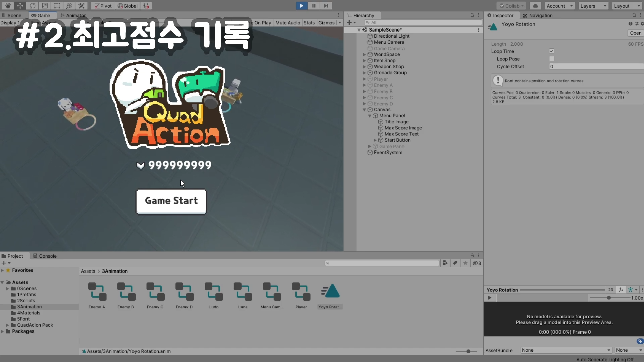Open the Account dropdown
644x362 pixels.
tap(559, 6)
